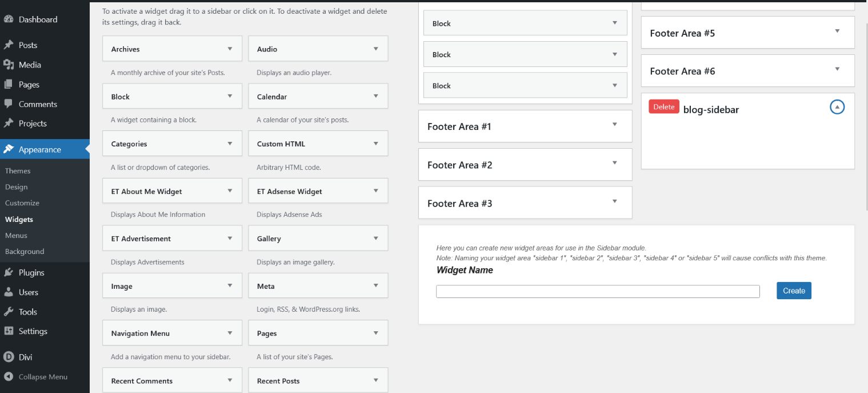
Task: Expand the Recent Posts widget arrow
Action: click(375, 380)
